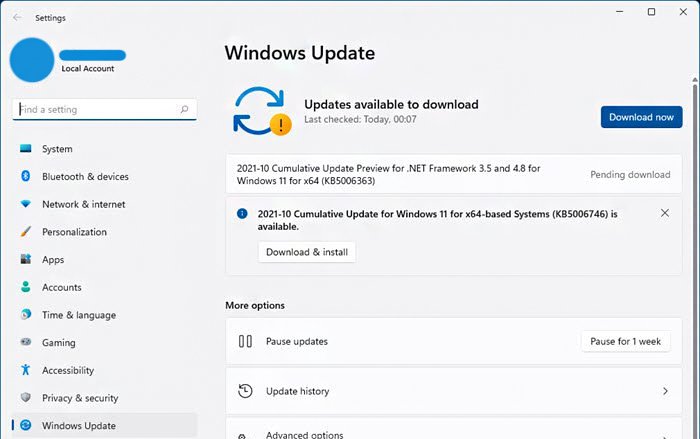Image resolution: width=700 pixels, height=439 pixels.
Task: Click the Accounts person icon
Action: click(25, 287)
